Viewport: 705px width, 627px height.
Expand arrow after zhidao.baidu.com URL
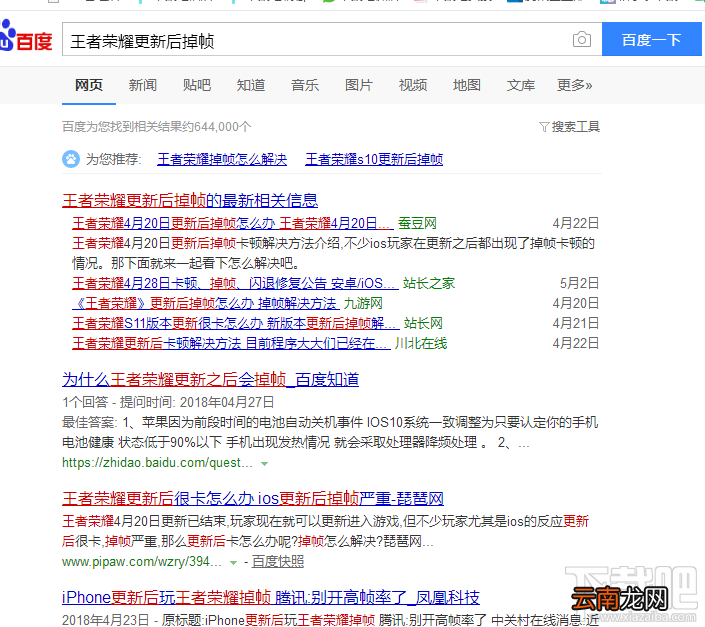(264, 463)
